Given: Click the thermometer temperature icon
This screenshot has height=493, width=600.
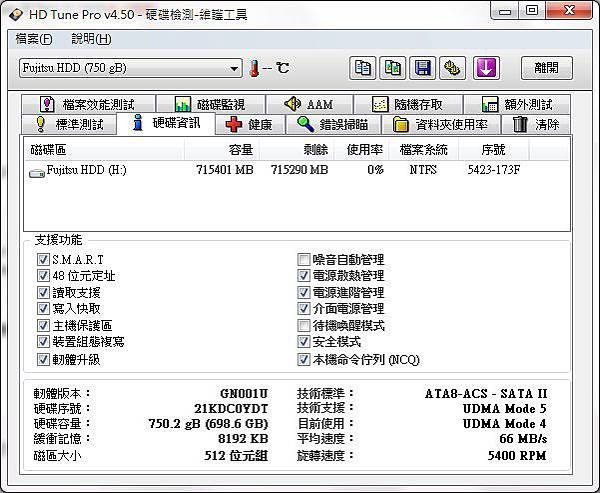Looking at the screenshot, I should click(254, 69).
